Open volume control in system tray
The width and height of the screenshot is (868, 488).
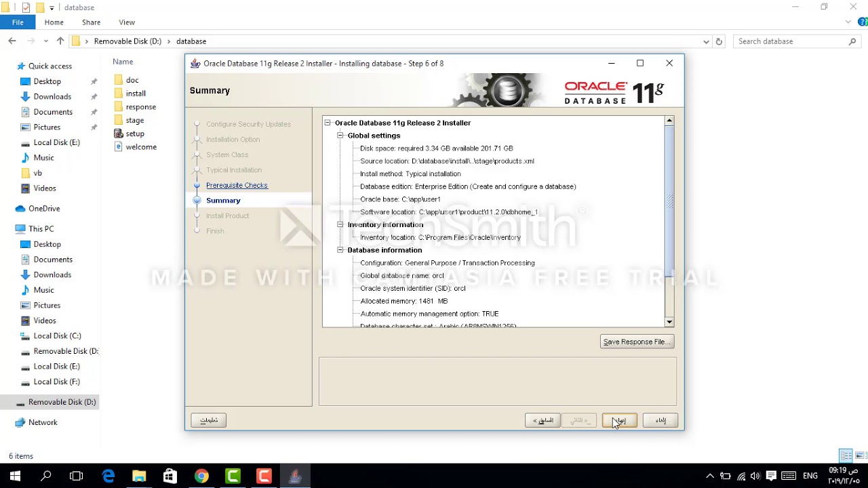pyautogui.click(x=755, y=476)
